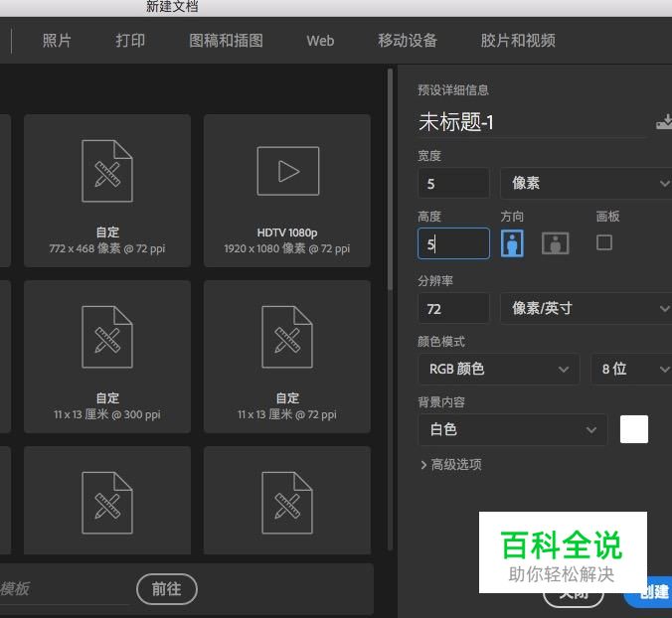Open the 8 位 bit depth dropdown
This screenshot has height=618, width=672.
pos(631,369)
